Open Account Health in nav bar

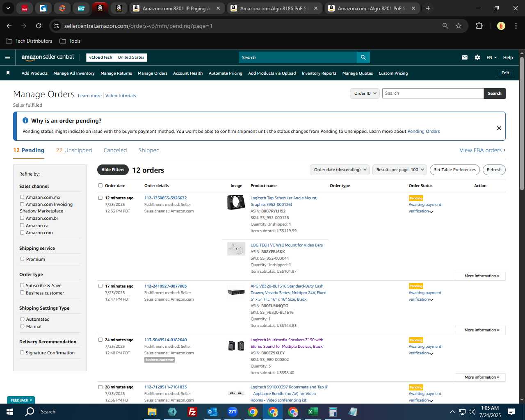188,73
